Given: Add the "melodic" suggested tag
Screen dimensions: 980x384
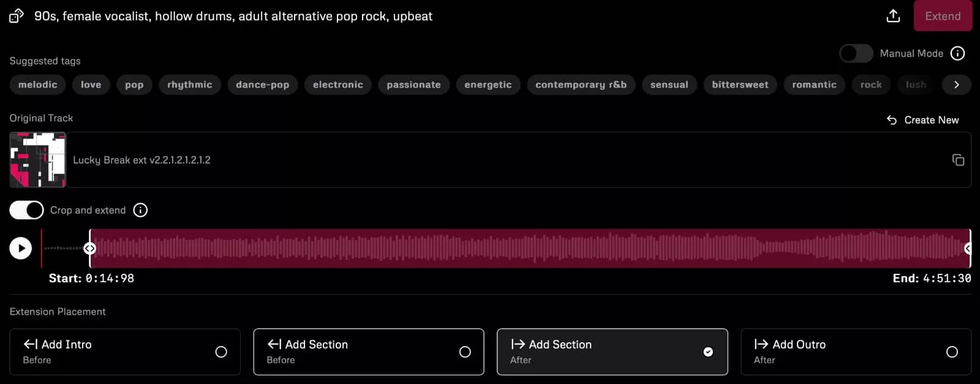Looking at the screenshot, I should 38,85.
